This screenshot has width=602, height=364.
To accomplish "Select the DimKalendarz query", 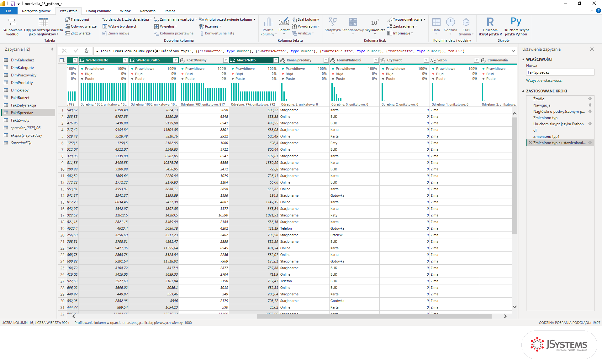I will [28, 60].
